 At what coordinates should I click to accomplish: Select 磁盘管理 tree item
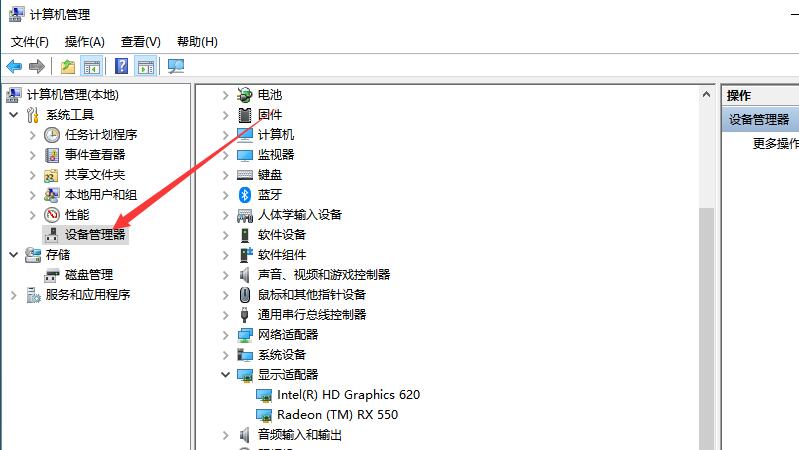point(89,275)
